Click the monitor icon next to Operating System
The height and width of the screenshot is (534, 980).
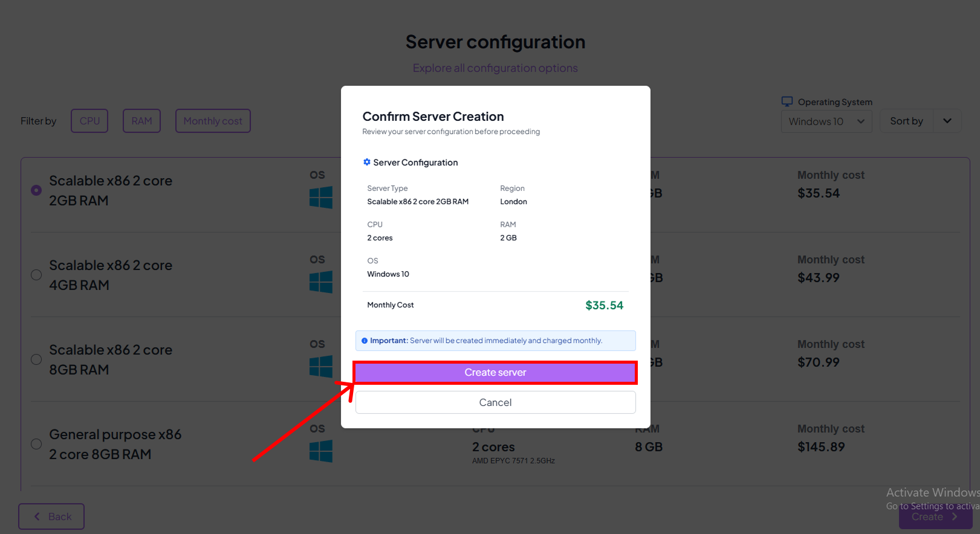(x=787, y=101)
